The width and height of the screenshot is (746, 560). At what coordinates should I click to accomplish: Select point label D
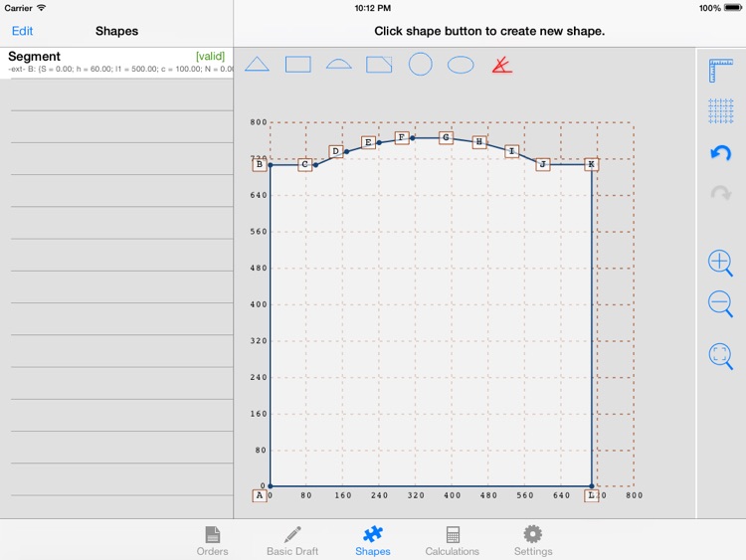tap(336, 151)
